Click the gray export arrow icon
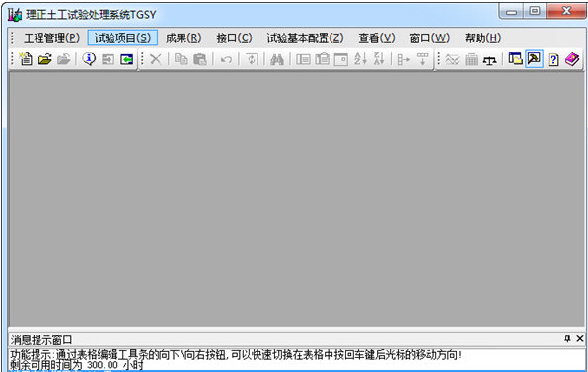 pyautogui.click(x=108, y=59)
